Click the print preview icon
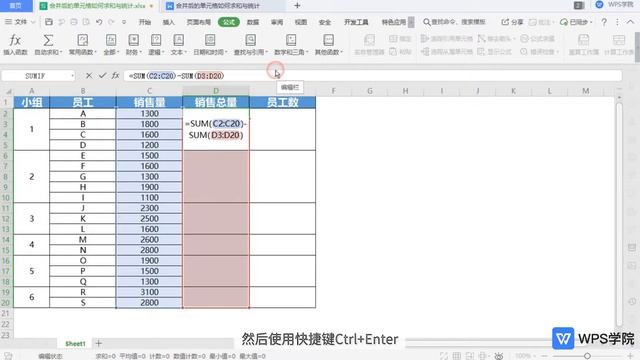 (86, 22)
